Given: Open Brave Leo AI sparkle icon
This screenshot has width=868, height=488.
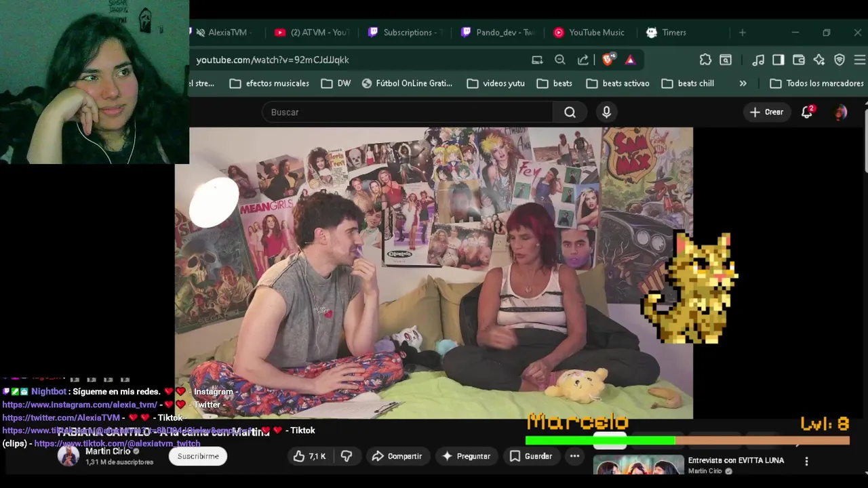Looking at the screenshot, I should point(819,60).
